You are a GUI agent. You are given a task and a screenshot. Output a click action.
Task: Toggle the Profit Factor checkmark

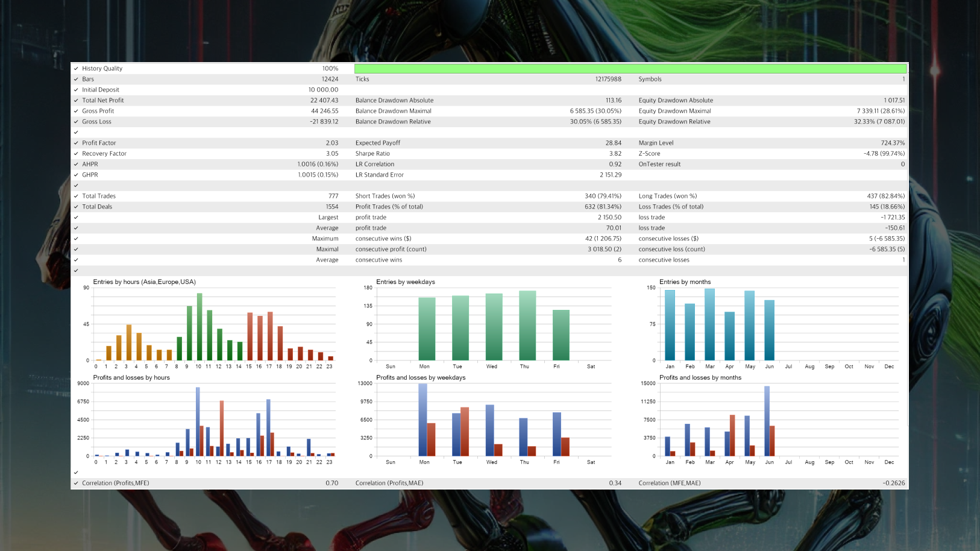(x=77, y=143)
